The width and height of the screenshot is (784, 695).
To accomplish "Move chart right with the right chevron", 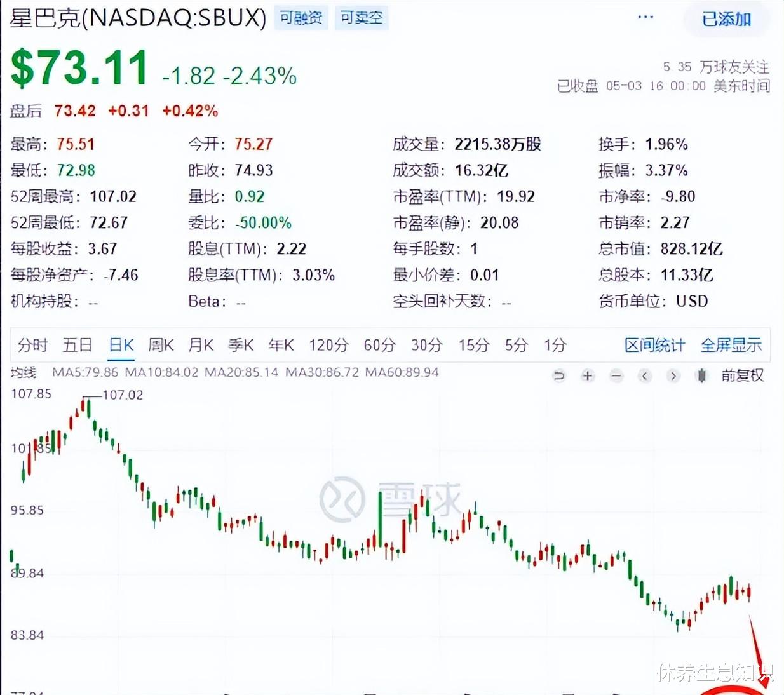I will pyautogui.click(x=673, y=375).
